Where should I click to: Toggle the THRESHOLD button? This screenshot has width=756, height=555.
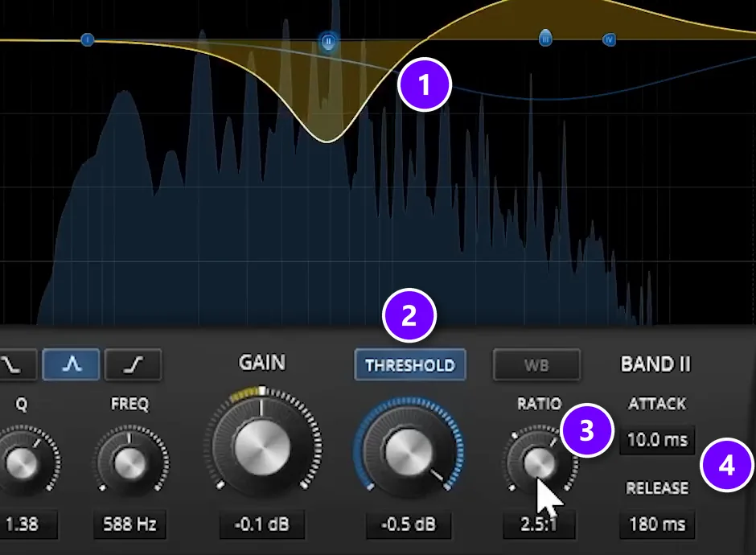410,365
